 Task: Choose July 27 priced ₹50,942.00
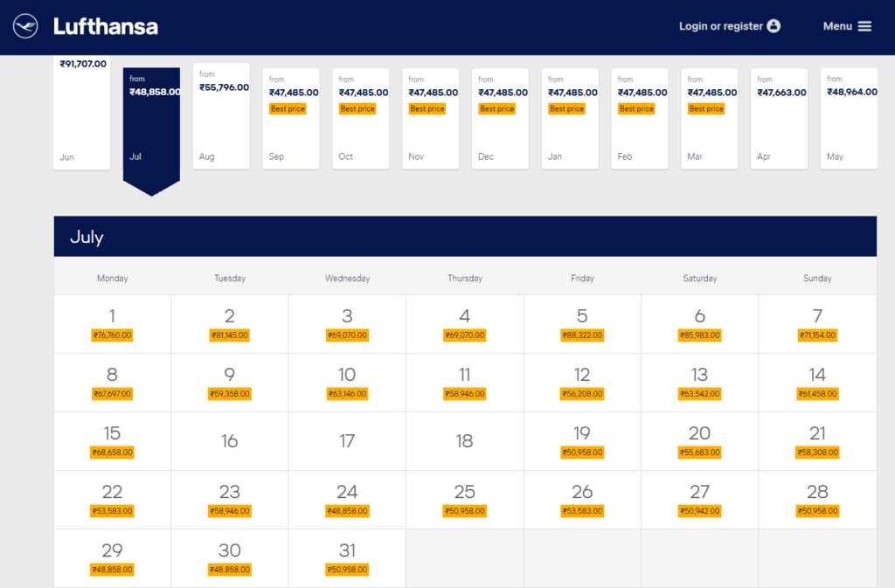coord(700,500)
